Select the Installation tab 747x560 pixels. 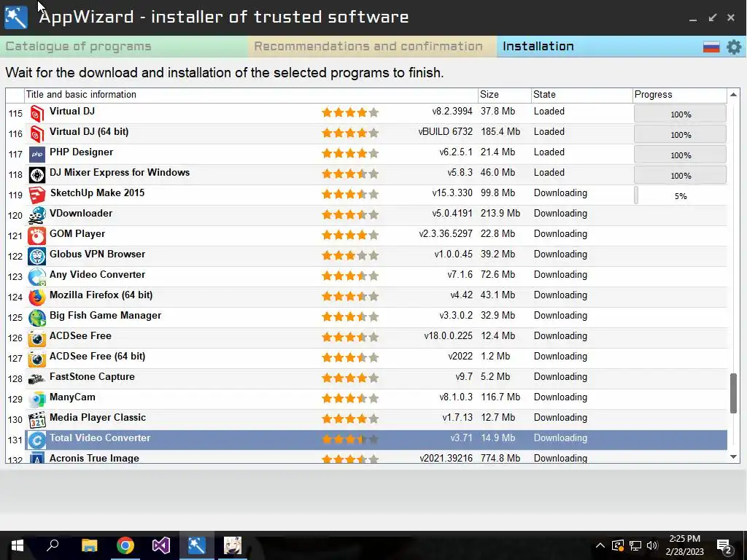(x=538, y=46)
